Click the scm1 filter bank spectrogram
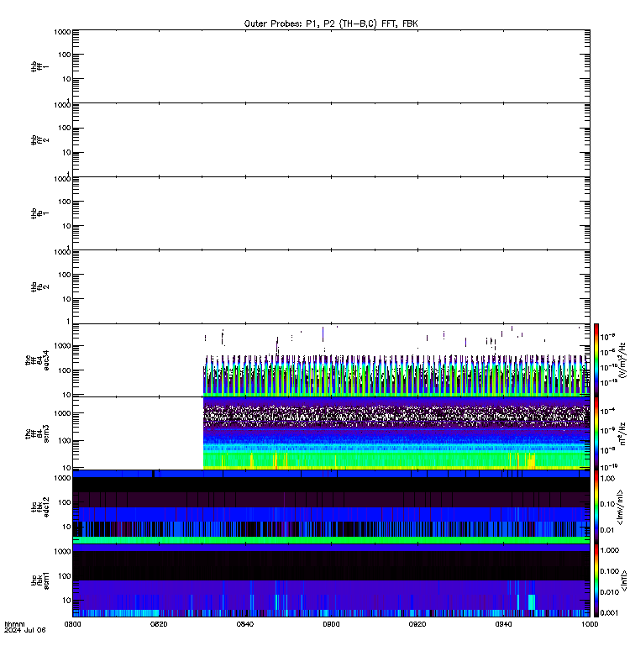The height and width of the screenshot is (672, 630). coord(331,580)
